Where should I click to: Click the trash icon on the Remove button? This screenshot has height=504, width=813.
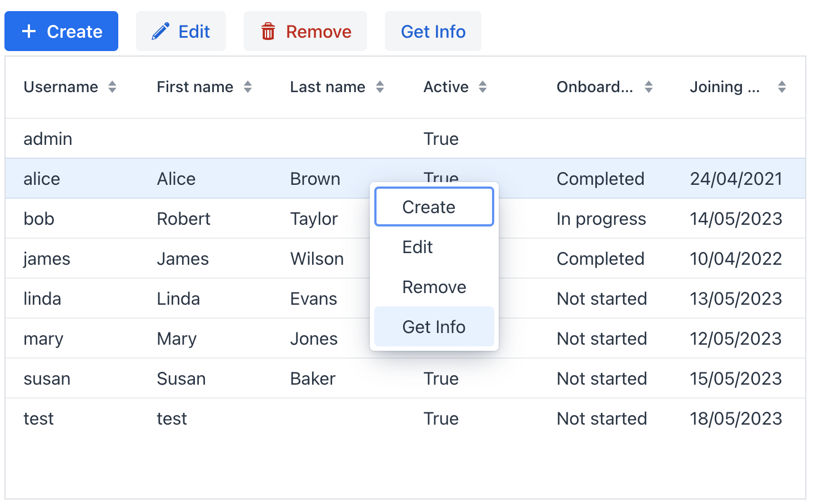pyautogui.click(x=269, y=32)
